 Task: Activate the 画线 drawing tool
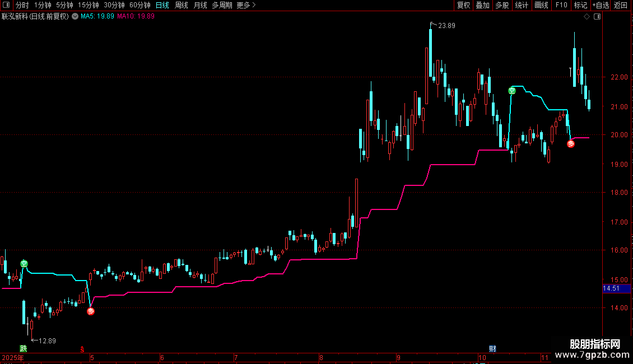click(541, 5)
